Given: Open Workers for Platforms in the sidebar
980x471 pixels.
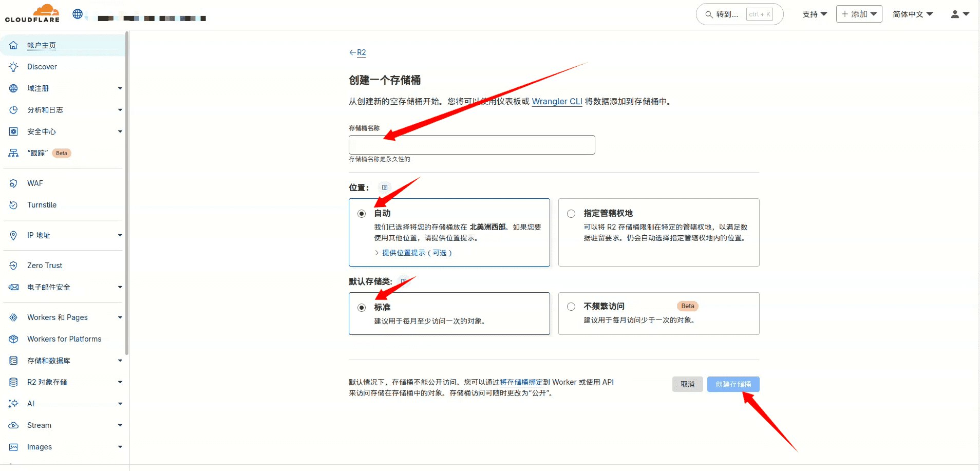Looking at the screenshot, I should tap(64, 339).
